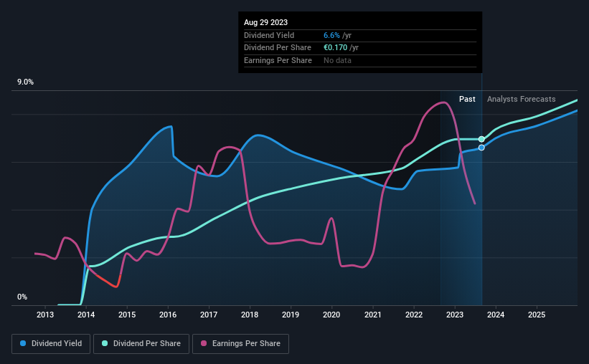Click the 2016 label on the x-axis
589x364 pixels.
click(x=168, y=315)
